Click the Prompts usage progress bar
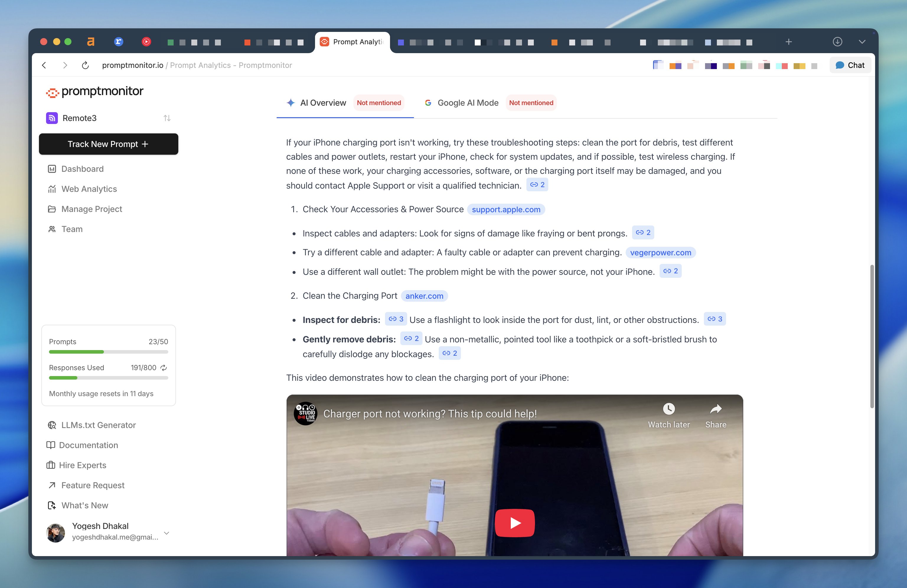This screenshot has width=907, height=588. pyautogui.click(x=108, y=352)
